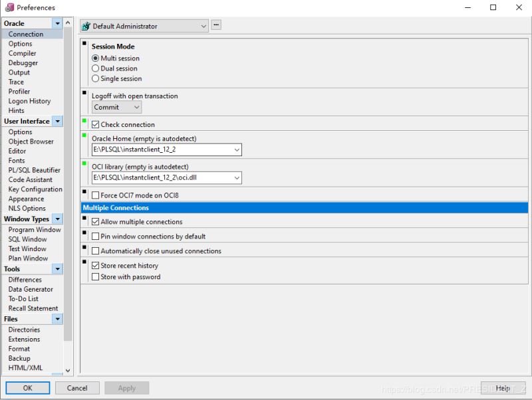The width and height of the screenshot is (532, 400).
Task: Click the Help button
Action: [x=503, y=388]
